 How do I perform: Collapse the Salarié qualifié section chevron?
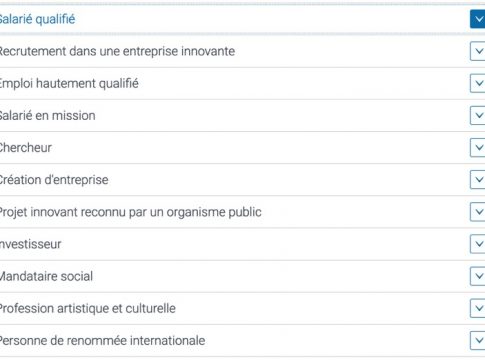[478, 19]
